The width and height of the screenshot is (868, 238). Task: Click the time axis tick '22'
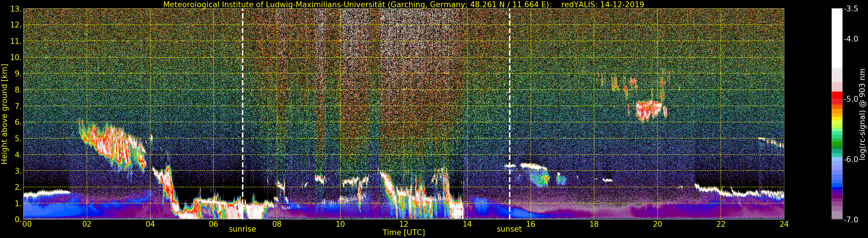point(721,224)
